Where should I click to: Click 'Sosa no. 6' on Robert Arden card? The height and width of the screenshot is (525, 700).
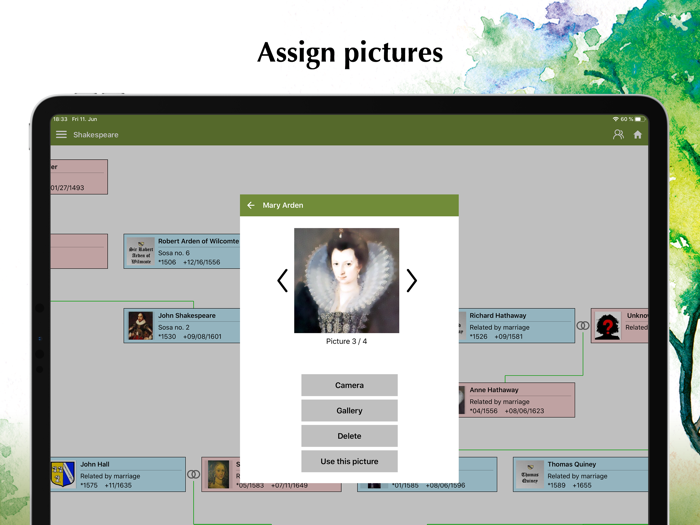click(x=174, y=253)
